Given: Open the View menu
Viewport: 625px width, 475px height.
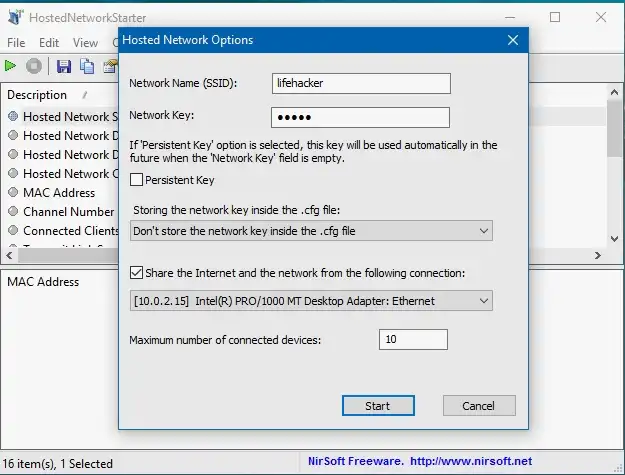Looking at the screenshot, I should [85, 43].
